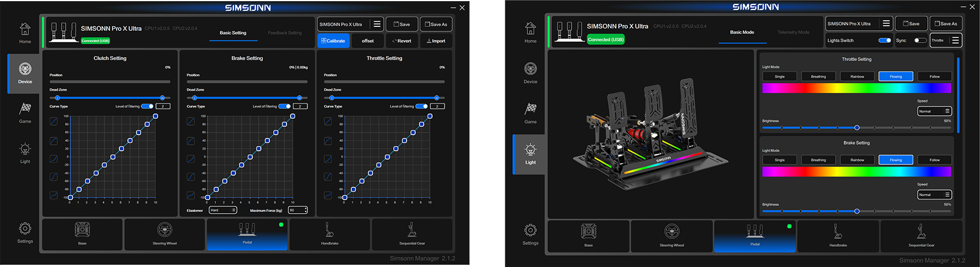Click the offset button
Image resolution: width=980 pixels, height=267 pixels.
click(368, 41)
